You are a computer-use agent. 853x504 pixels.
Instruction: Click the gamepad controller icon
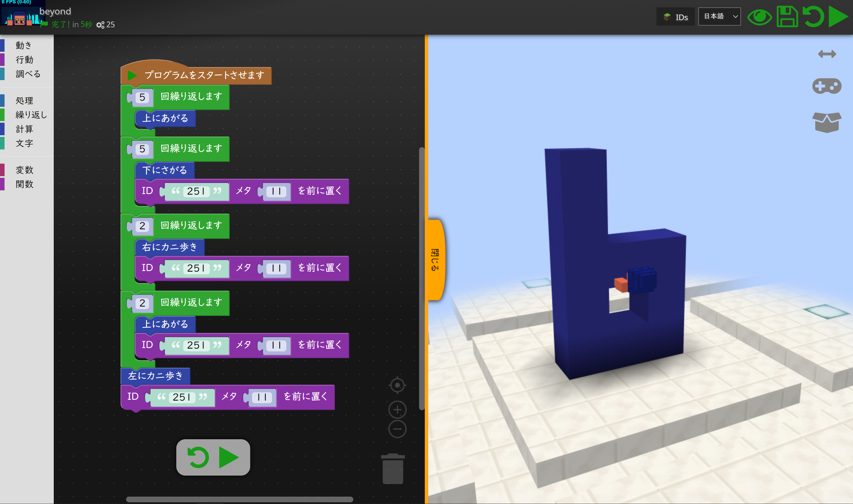click(x=827, y=86)
